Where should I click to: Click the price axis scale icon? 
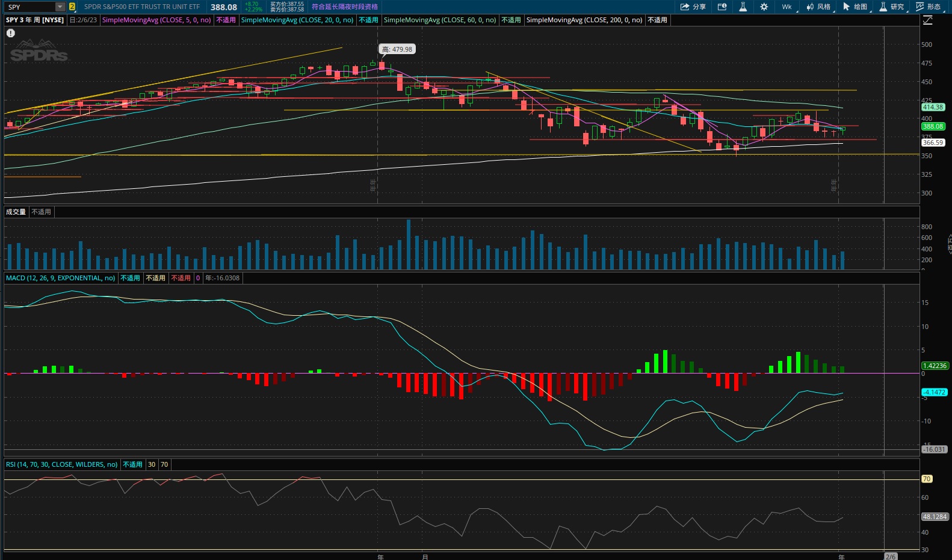(927, 20)
